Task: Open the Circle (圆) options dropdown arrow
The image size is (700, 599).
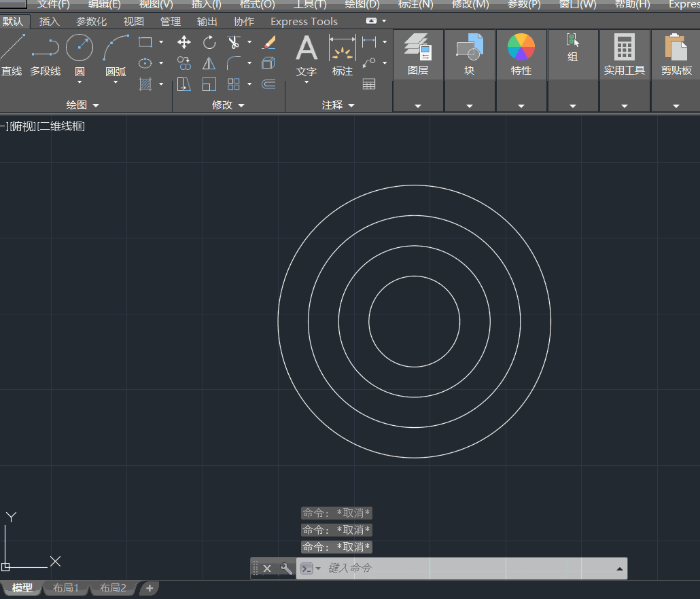Action: pos(80,82)
